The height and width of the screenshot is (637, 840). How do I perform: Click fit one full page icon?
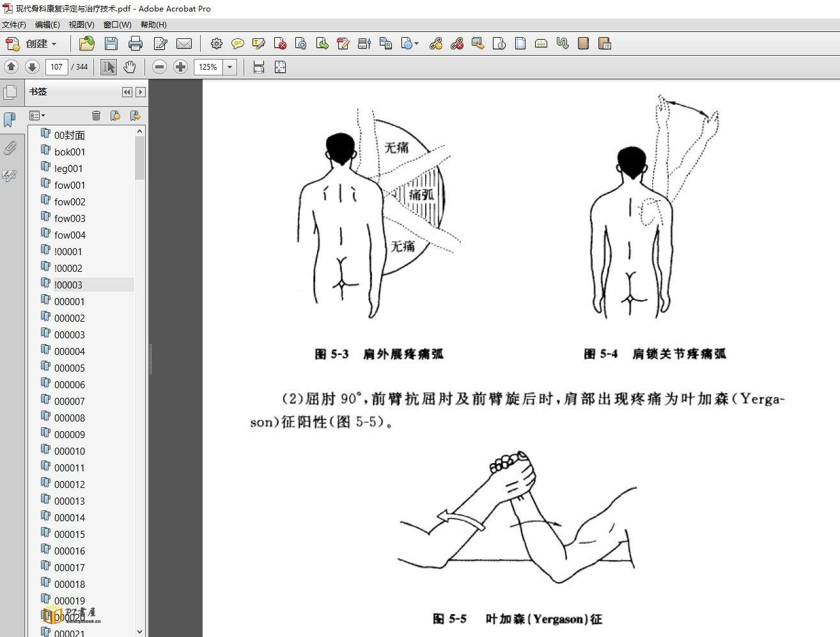280,67
